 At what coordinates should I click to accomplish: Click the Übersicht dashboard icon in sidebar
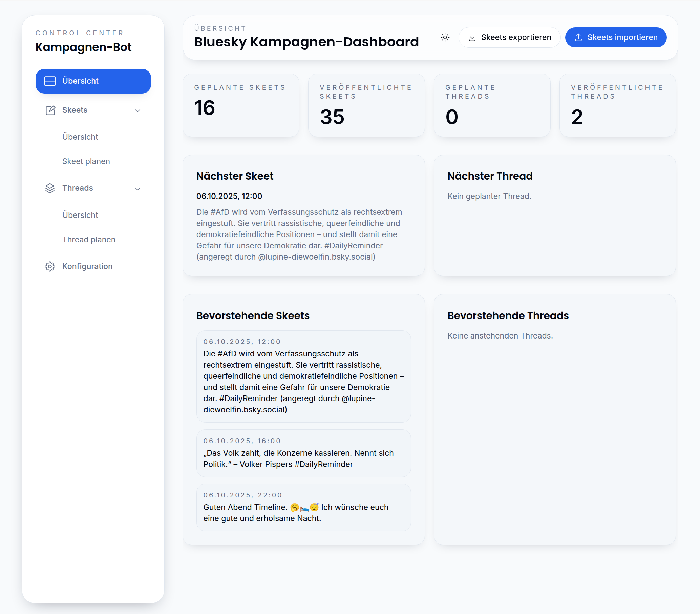[x=50, y=81]
